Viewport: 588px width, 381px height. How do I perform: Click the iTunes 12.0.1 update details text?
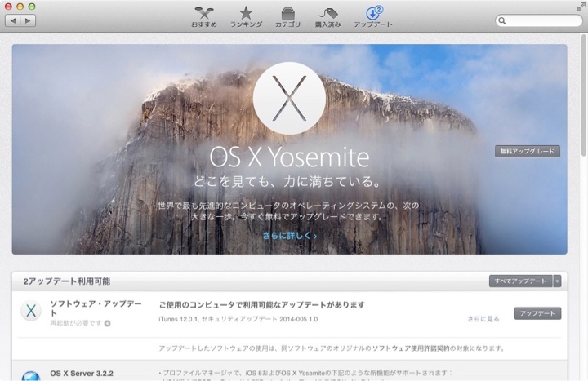(238, 319)
